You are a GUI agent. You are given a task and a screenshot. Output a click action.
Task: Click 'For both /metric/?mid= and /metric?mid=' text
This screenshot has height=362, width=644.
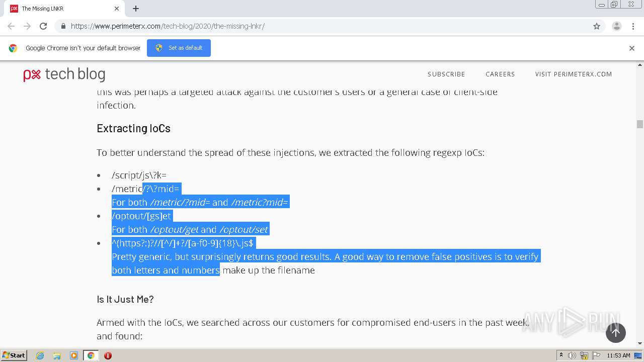tap(200, 202)
